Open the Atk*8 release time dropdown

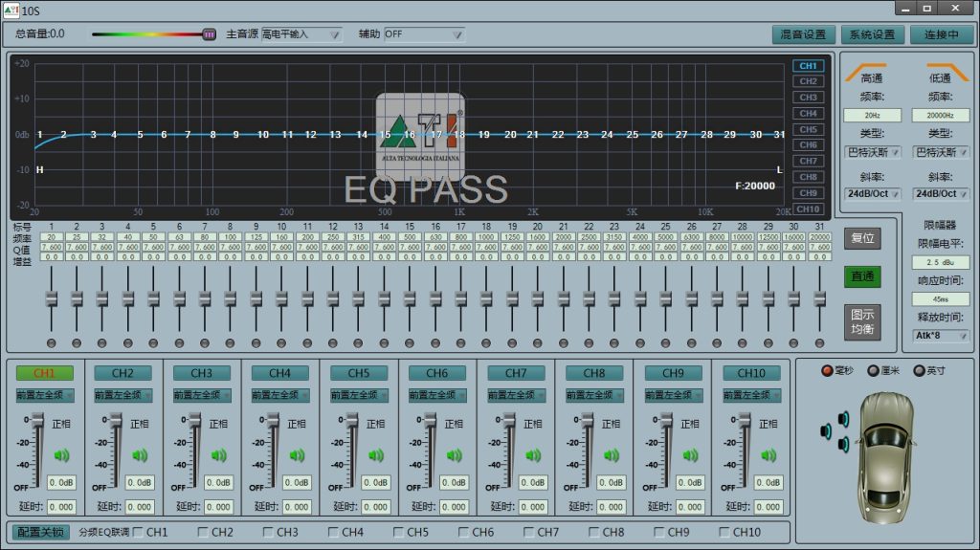coord(941,336)
